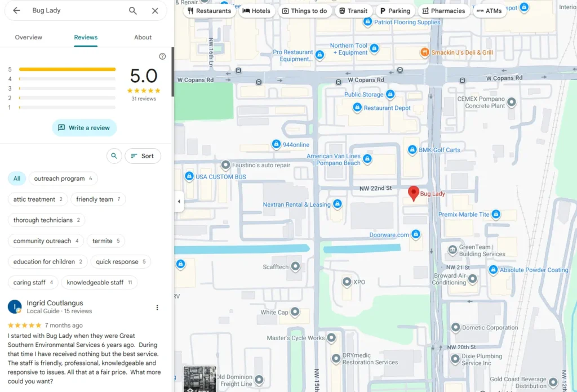Click the side panel vertical scrollbar
The width and height of the screenshot is (577, 392).
point(172,72)
